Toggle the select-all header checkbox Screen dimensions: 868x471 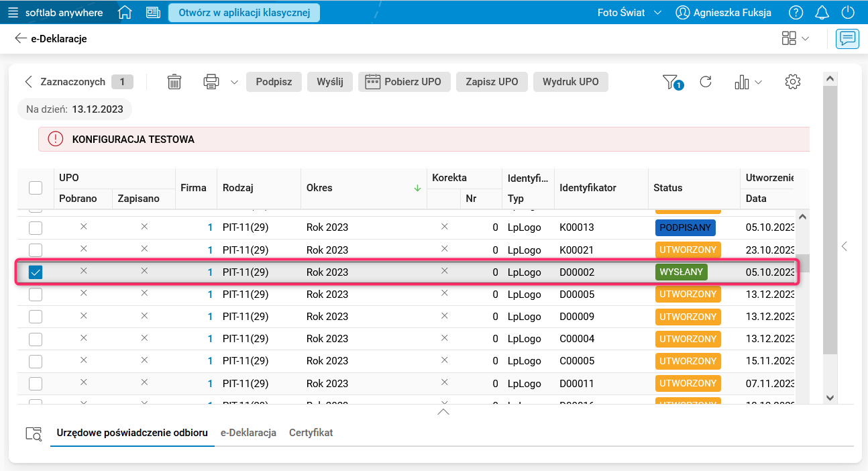pos(36,188)
